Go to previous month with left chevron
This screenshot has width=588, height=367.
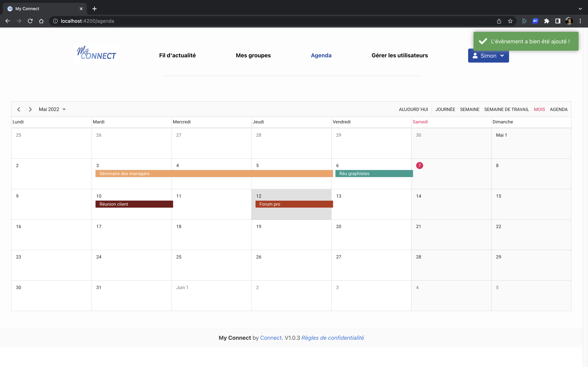click(x=19, y=109)
